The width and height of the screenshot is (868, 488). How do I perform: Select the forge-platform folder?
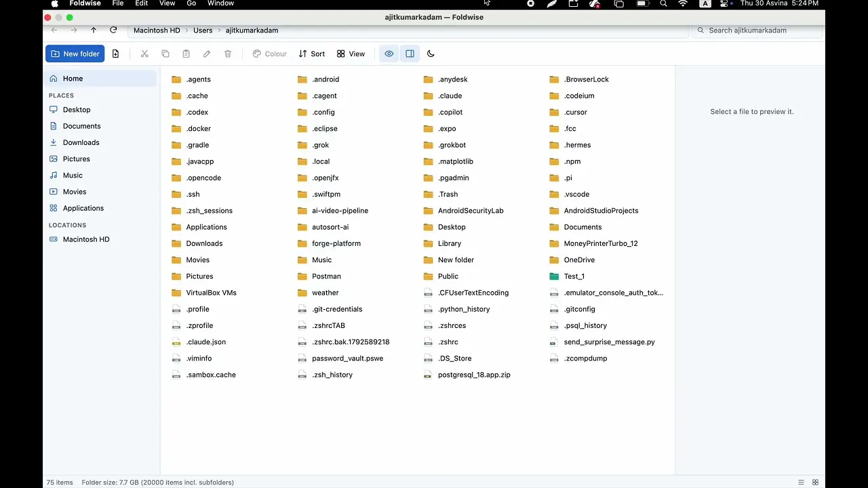tap(330, 243)
